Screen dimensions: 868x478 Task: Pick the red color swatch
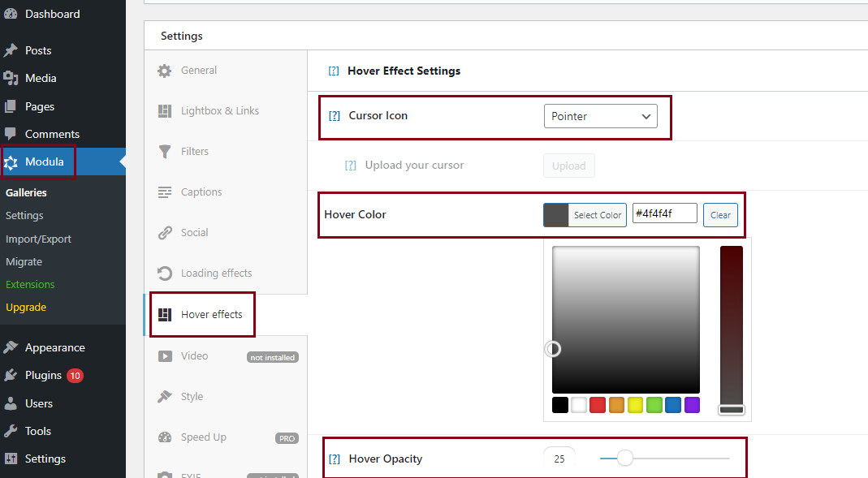pyautogui.click(x=598, y=405)
